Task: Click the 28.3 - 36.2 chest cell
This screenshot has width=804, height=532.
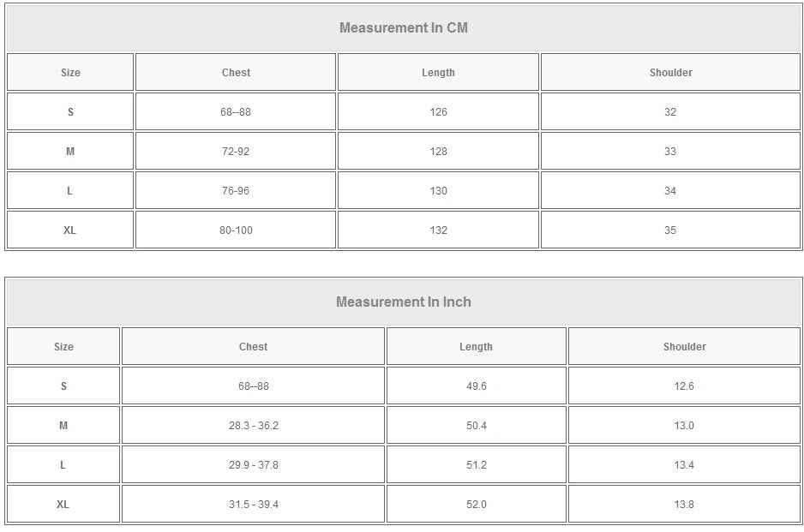Action: pyautogui.click(x=253, y=426)
